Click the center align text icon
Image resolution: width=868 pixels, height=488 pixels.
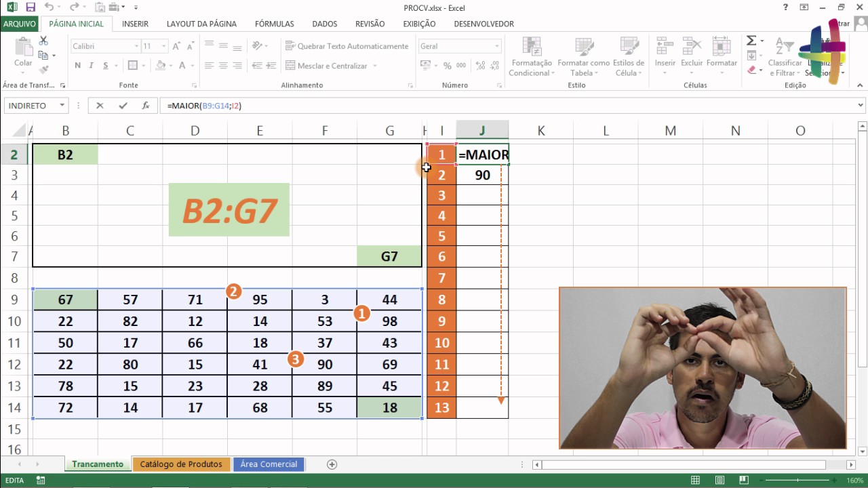pyautogui.click(x=222, y=66)
